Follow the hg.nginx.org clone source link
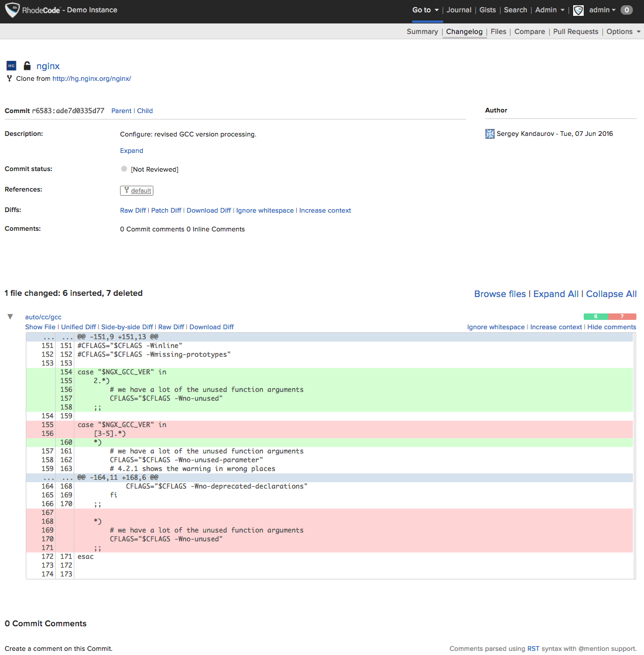This screenshot has height=655, width=644. (91, 79)
